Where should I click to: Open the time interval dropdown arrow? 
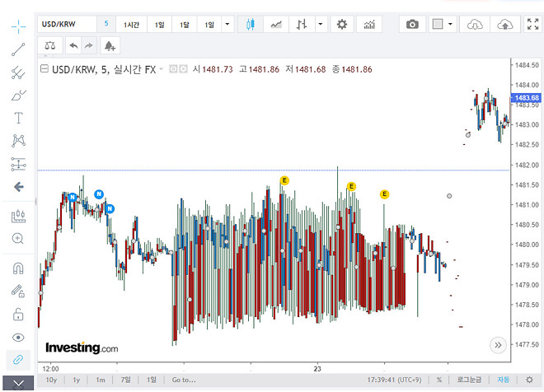pyautogui.click(x=227, y=25)
